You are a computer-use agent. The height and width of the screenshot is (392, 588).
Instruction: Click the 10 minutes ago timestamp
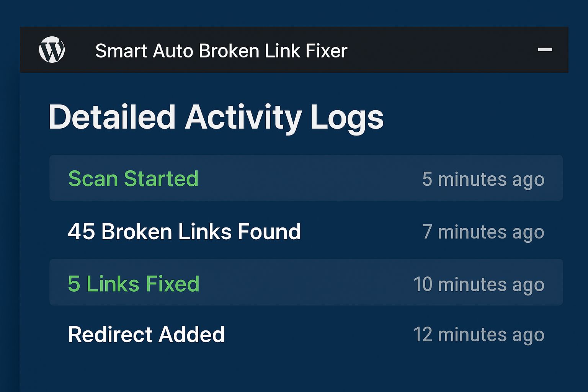(x=479, y=284)
